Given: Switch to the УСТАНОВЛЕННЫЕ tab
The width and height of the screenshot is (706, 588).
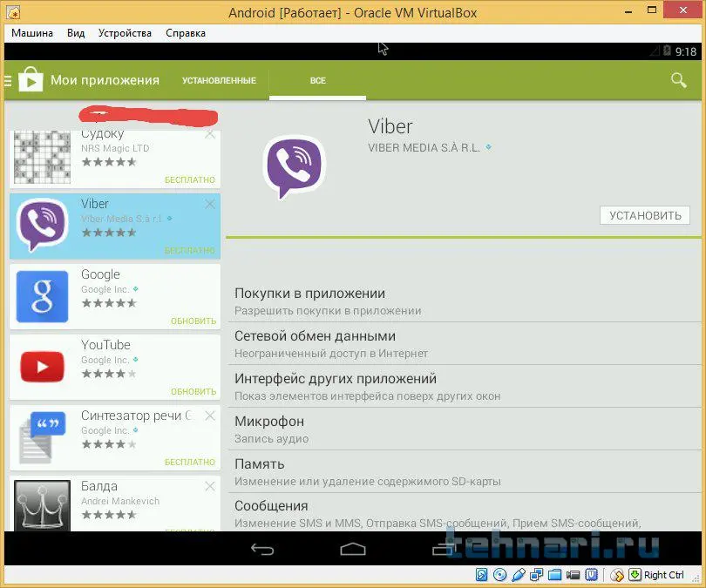Looking at the screenshot, I should pos(219,80).
